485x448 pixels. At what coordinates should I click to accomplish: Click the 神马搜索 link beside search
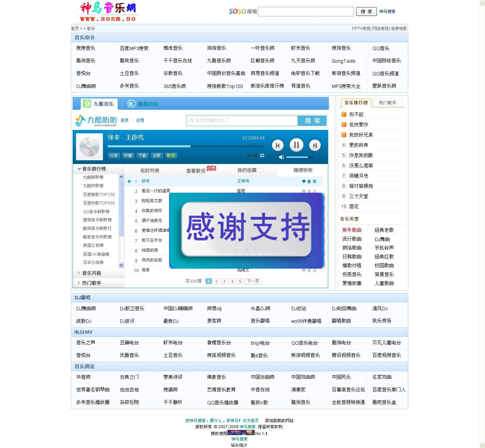coord(387,12)
